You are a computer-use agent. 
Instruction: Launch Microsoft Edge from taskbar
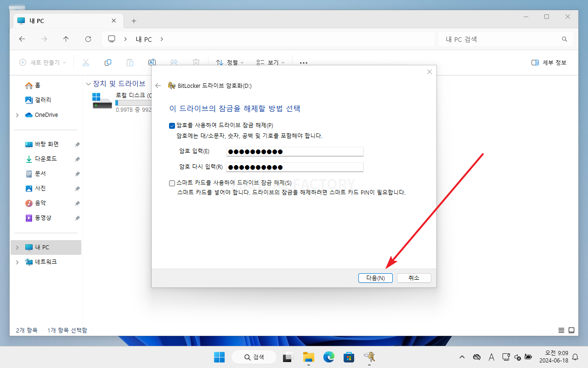coord(328,357)
